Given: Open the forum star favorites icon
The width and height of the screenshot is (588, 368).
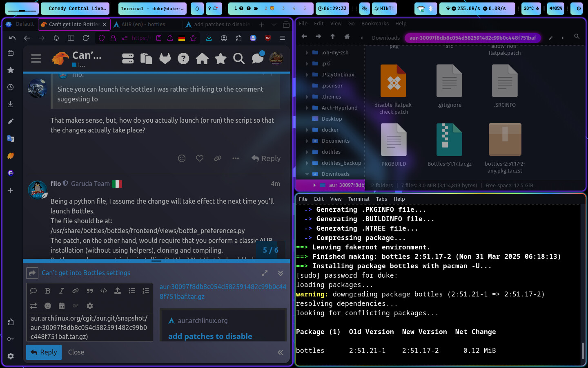Looking at the screenshot, I should click(220, 58).
